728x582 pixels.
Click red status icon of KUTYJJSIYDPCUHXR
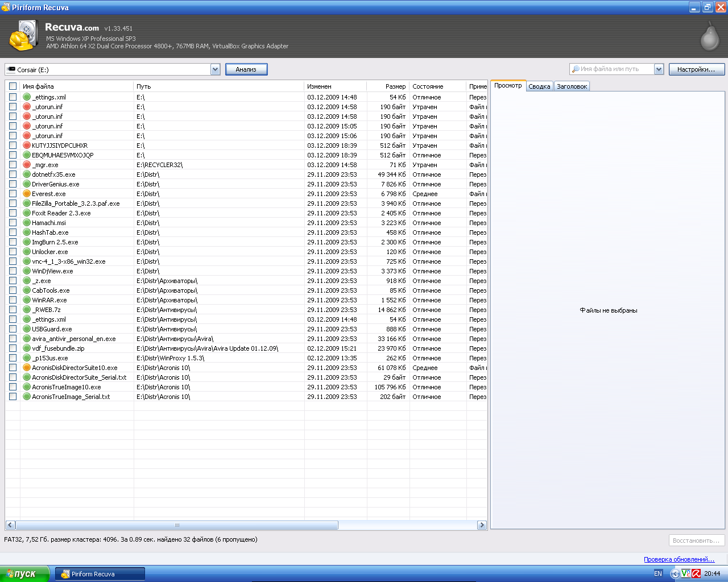(27, 145)
